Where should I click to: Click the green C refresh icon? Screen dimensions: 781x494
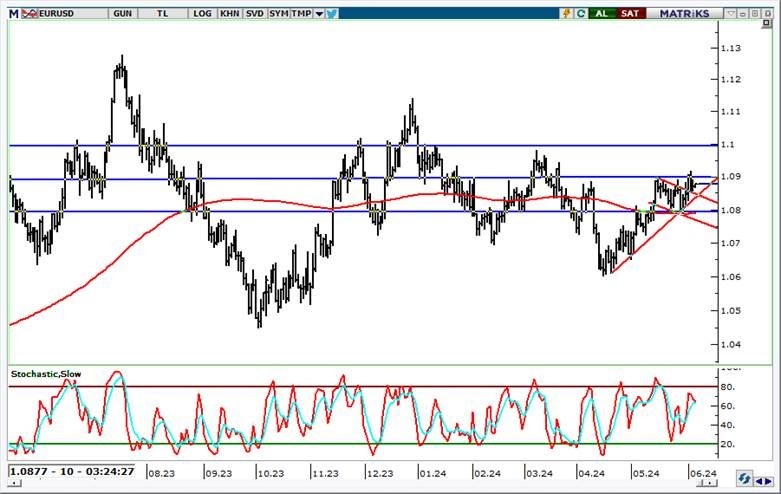[580, 13]
